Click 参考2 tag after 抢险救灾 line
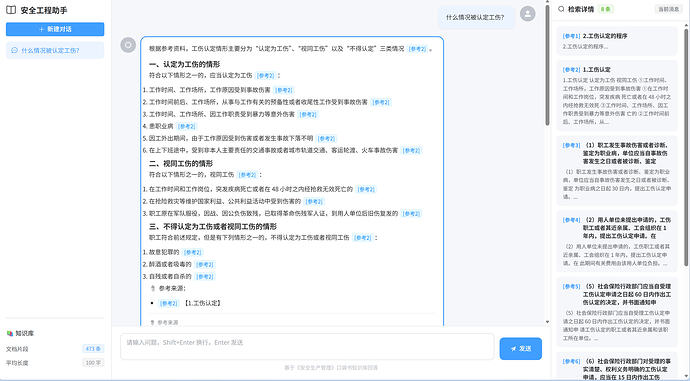The width and height of the screenshot is (690, 381). (x=314, y=201)
